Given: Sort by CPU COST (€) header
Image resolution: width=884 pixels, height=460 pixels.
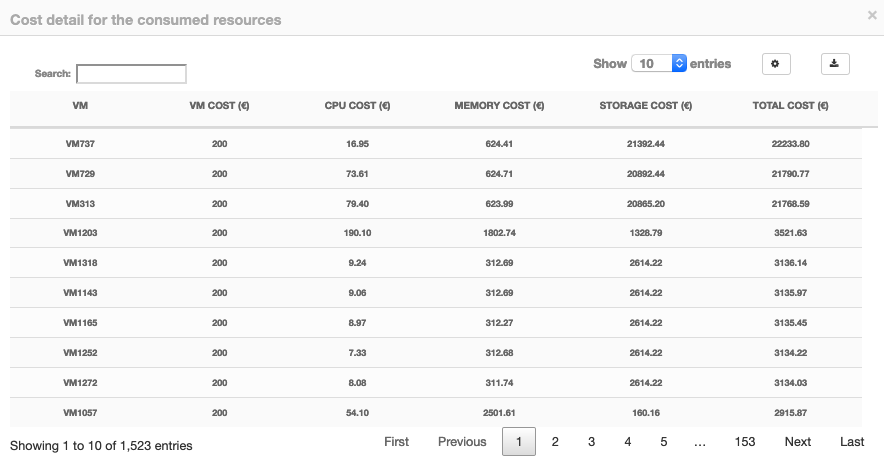Looking at the screenshot, I should tap(357, 105).
